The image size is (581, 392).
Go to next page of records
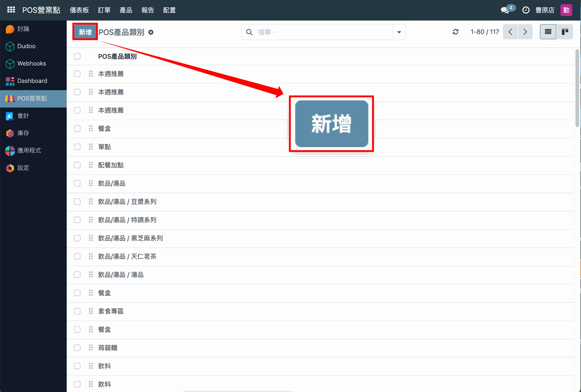pos(525,32)
